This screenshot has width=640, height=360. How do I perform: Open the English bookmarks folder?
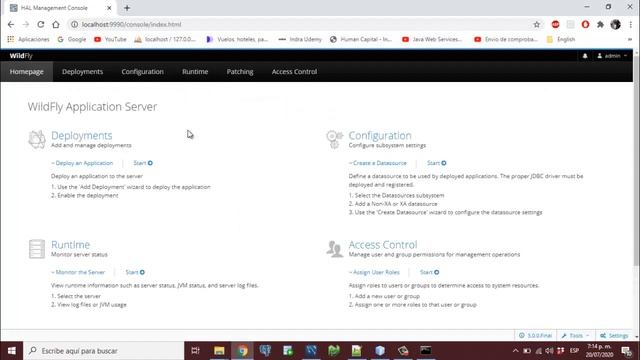click(x=561, y=39)
